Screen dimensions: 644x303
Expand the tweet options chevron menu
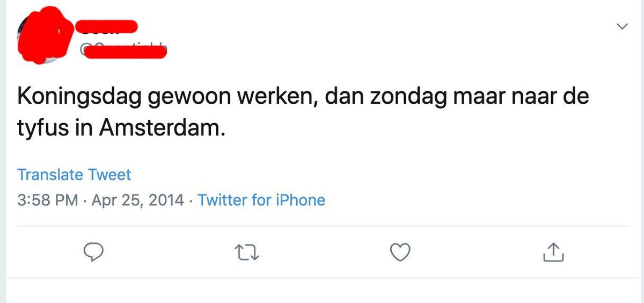pyautogui.click(x=622, y=26)
